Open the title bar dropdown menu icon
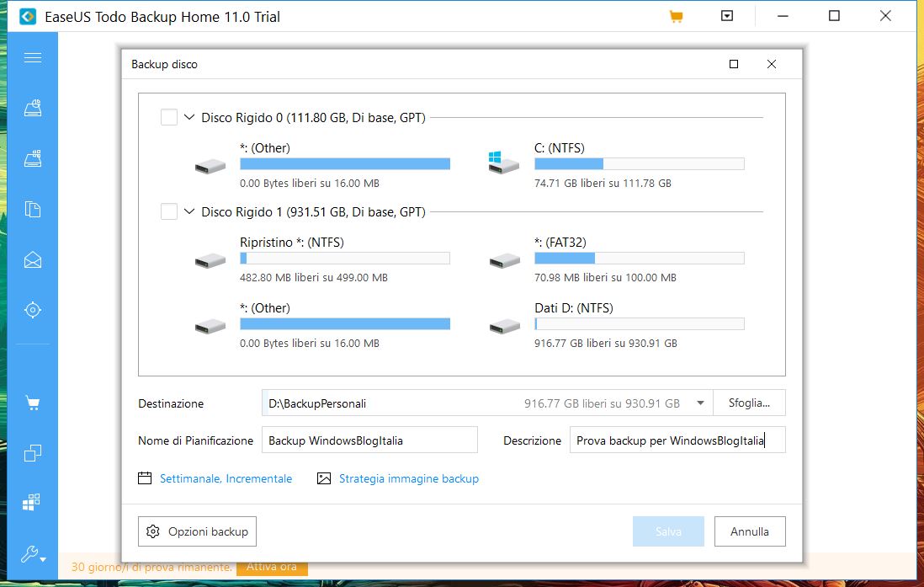924x587 pixels. click(726, 16)
